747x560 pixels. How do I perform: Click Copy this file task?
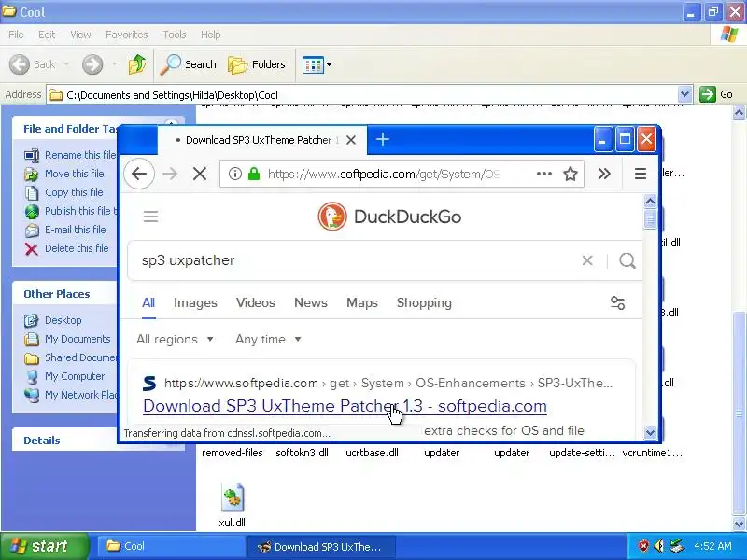pos(63,192)
